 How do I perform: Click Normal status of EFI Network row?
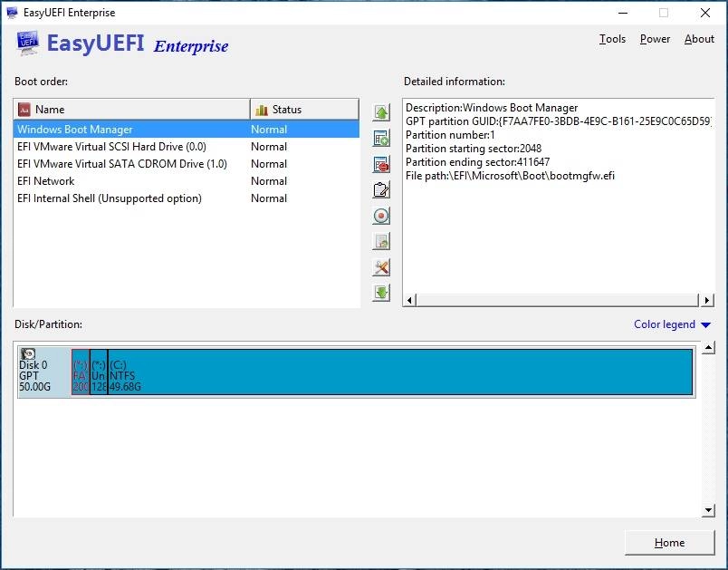[269, 181]
